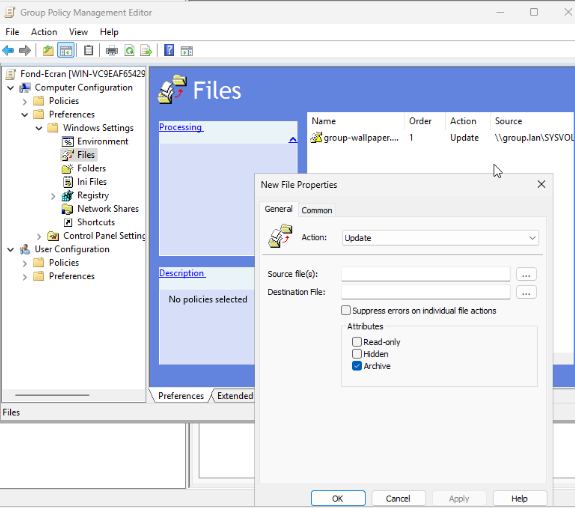Select Control Panel Settings node

(104, 235)
